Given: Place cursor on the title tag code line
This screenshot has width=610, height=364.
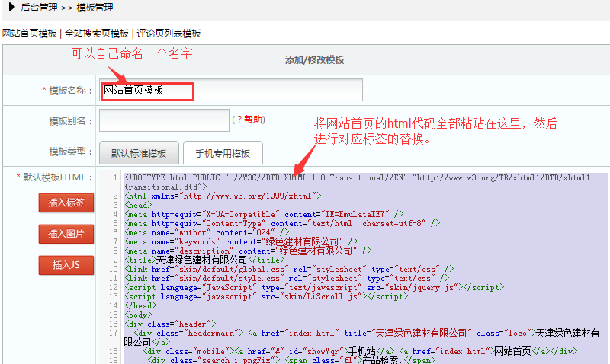Looking at the screenshot, I should click(x=200, y=260).
